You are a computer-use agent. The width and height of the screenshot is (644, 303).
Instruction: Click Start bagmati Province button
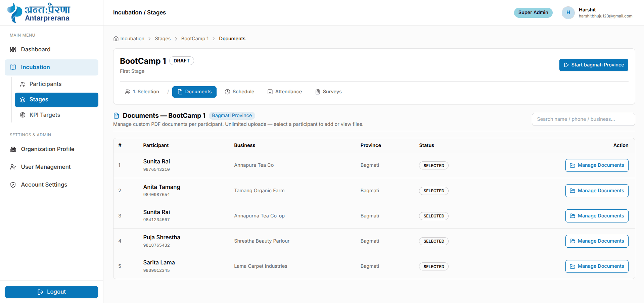pos(594,65)
